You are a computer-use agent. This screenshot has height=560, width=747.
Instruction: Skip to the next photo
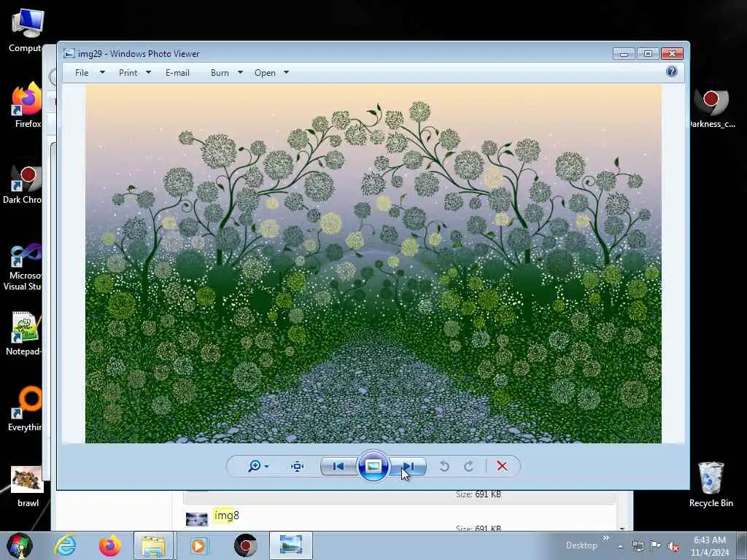point(409,466)
